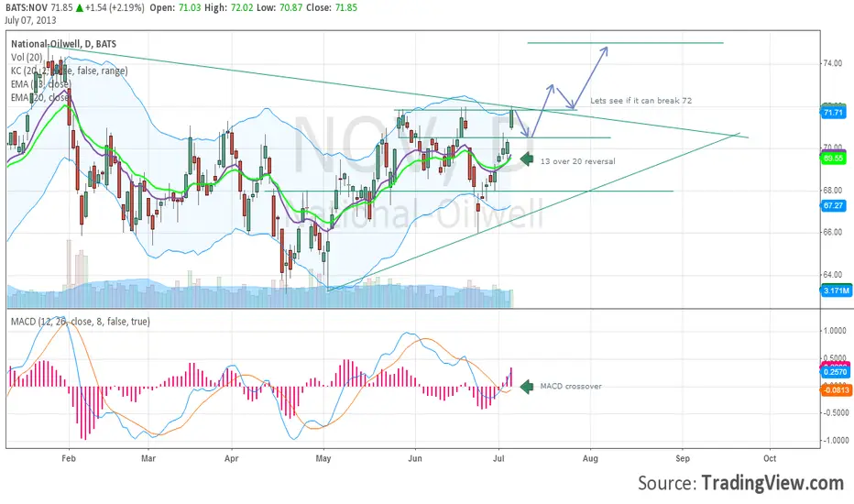Click the -1.0000 MACD axis tick

835,440
